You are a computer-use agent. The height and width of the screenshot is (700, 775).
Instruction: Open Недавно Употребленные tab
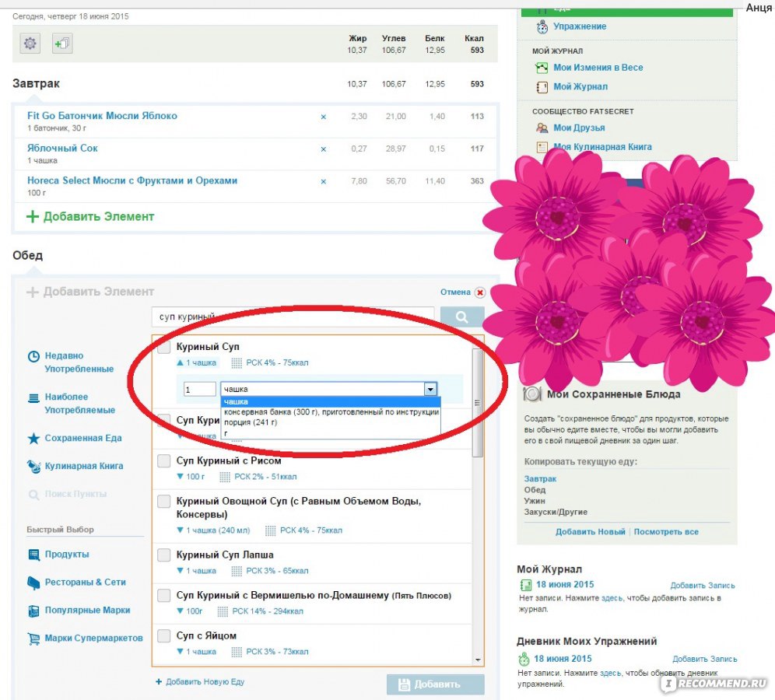[79, 362]
